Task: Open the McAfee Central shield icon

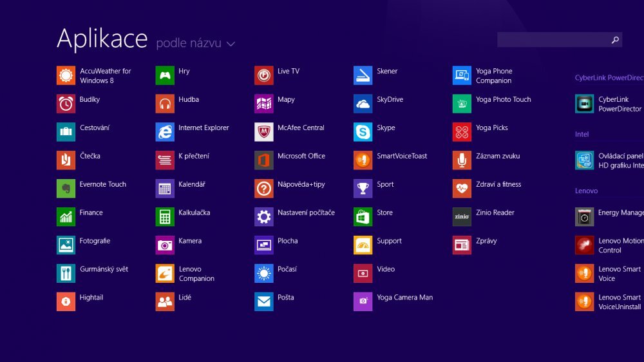Action: [x=263, y=132]
